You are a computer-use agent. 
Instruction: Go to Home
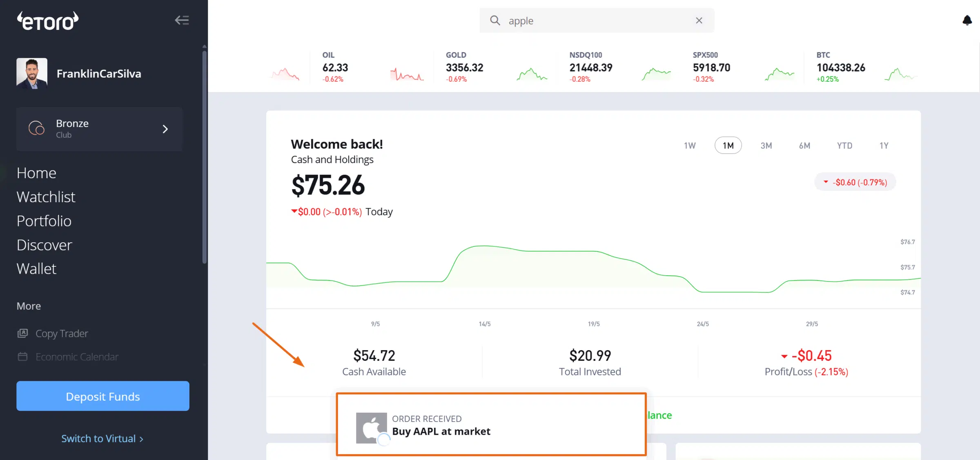tap(36, 173)
